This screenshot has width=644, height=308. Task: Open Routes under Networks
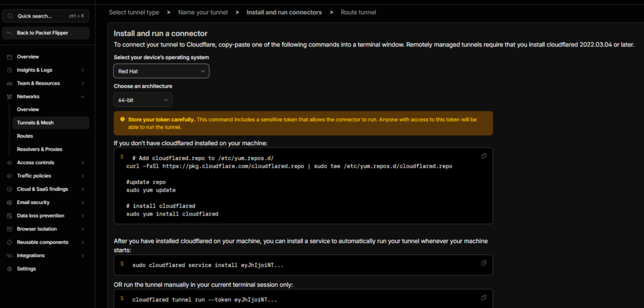(25, 136)
